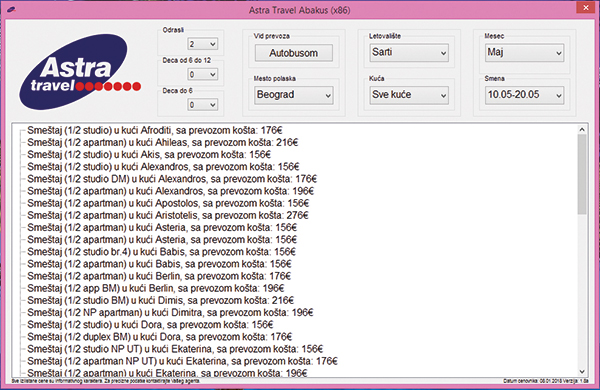Select the Aristotelis 1/2 apartman 276€ row
Image resolution: width=600 pixels, height=390 pixels.
(168, 215)
